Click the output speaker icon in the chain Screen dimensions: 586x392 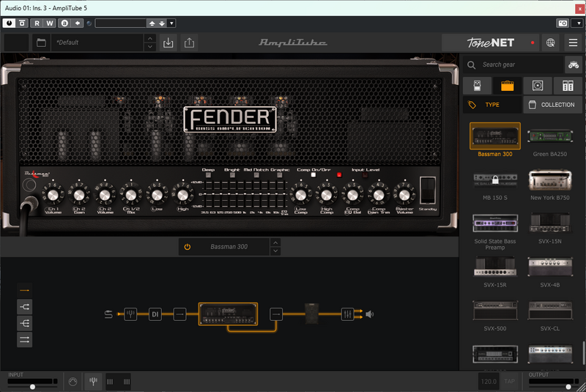(370, 314)
